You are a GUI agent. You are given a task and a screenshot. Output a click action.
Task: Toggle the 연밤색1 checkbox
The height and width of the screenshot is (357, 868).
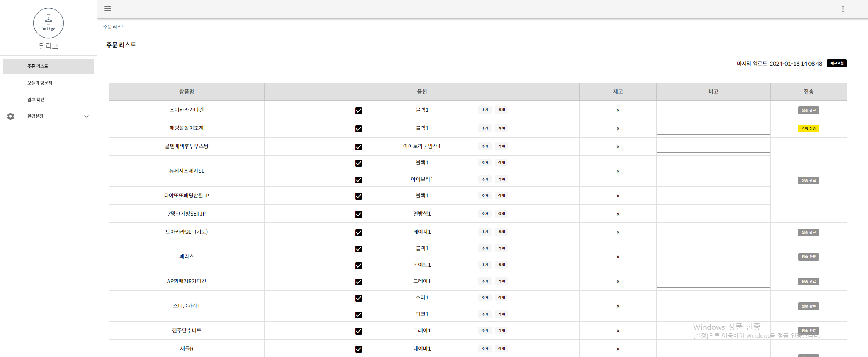tap(358, 214)
